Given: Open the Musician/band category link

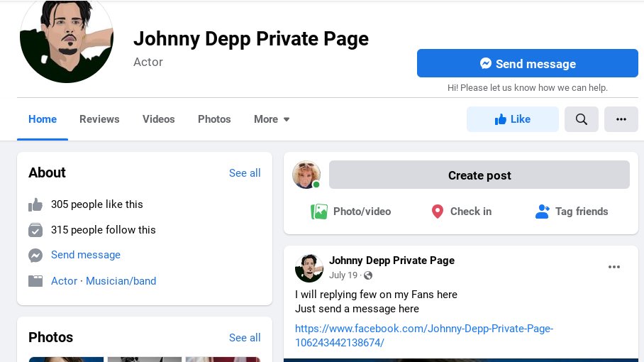Looking at the screenshot, I should click(x=121, y=281).
